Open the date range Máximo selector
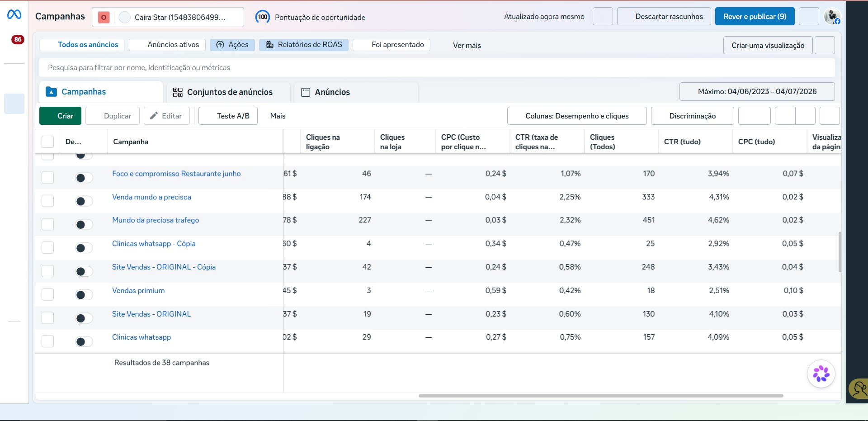 [757, 91]
